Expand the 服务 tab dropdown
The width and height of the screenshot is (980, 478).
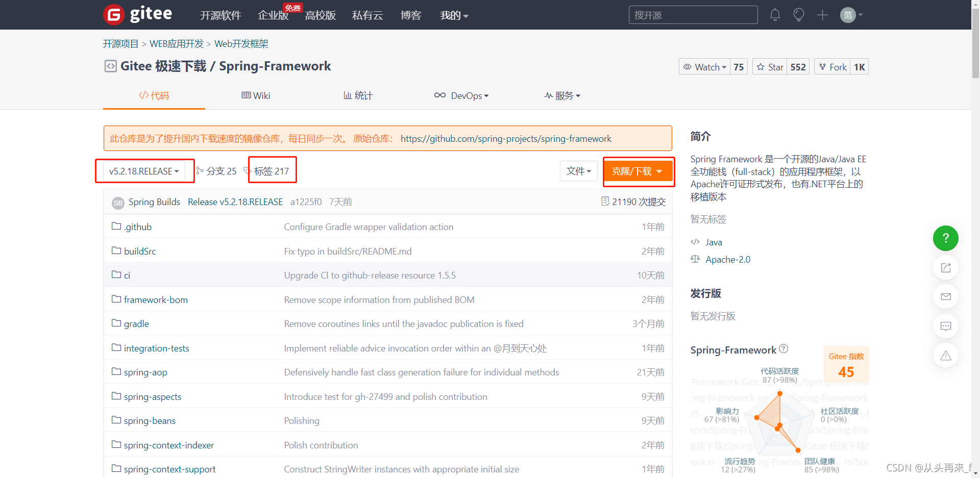[x=562, y=95]
